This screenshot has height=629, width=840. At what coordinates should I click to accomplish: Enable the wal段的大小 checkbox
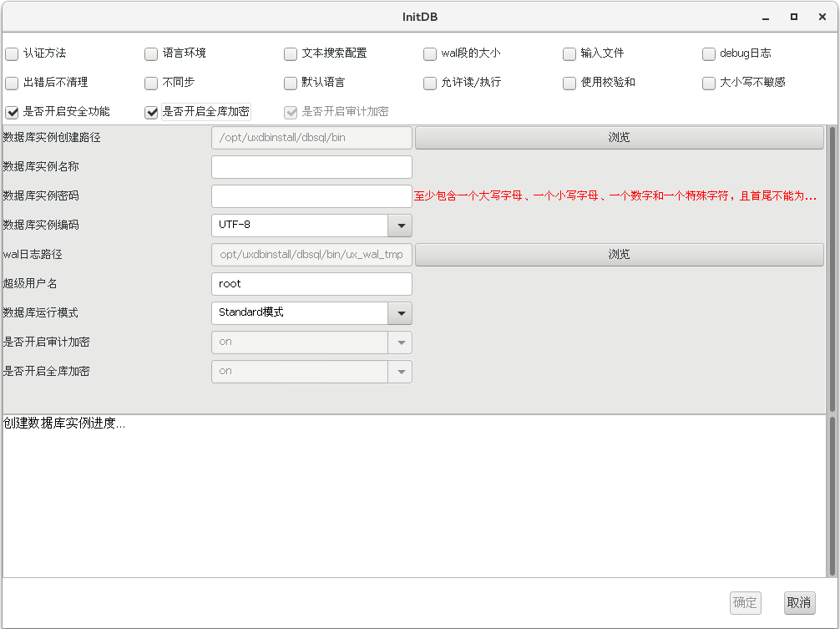(x=430, y=54)
